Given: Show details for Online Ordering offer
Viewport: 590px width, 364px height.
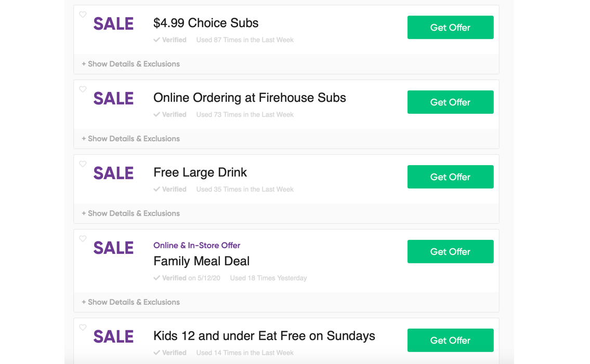Looking at the screenshot, I should click(130, 139).
